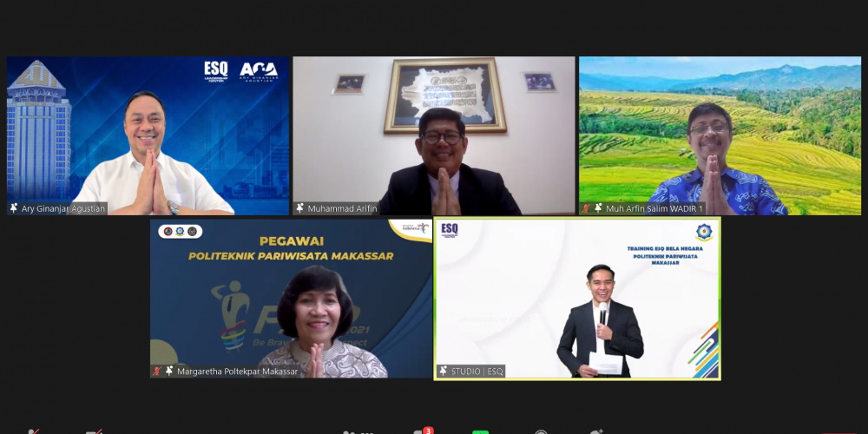Click the pin icon on Muhammad Arifin's tile
The image size is (868, 434).
coord(300,208)
